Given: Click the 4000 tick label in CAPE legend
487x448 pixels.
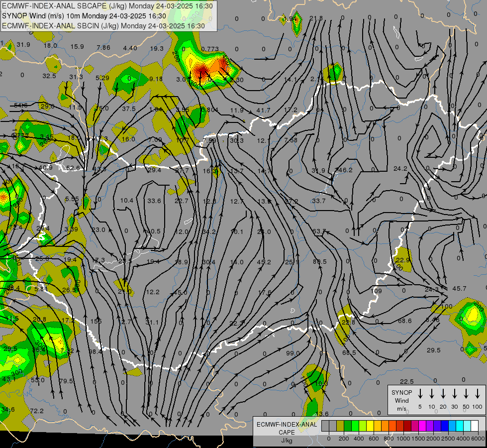Looking at the screenshot, I should point(463,439).
